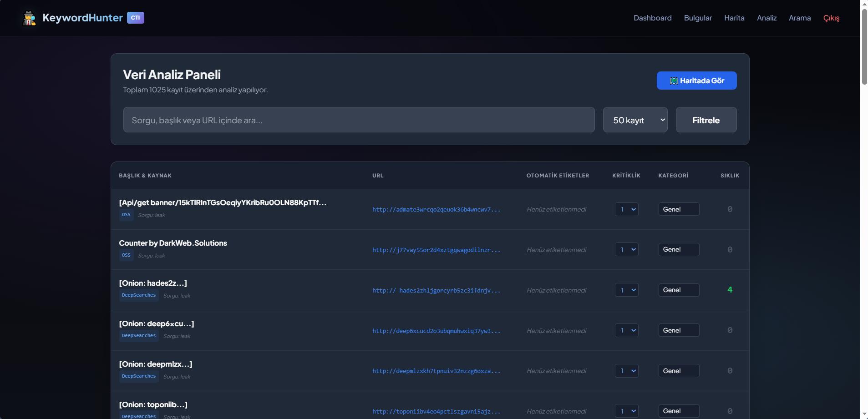Click the KRİTİKLİK column header
Screen dimensions: 868x419
point(626,176)
